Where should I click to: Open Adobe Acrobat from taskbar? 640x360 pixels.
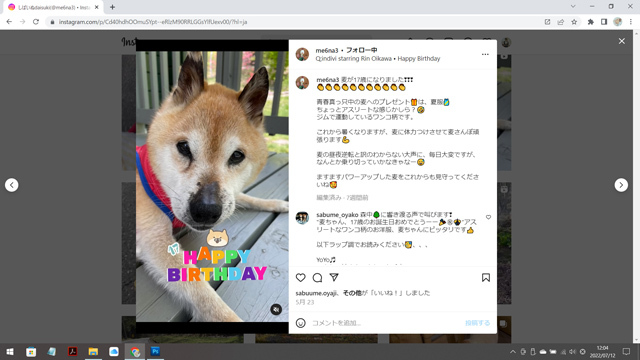point(73,351)
